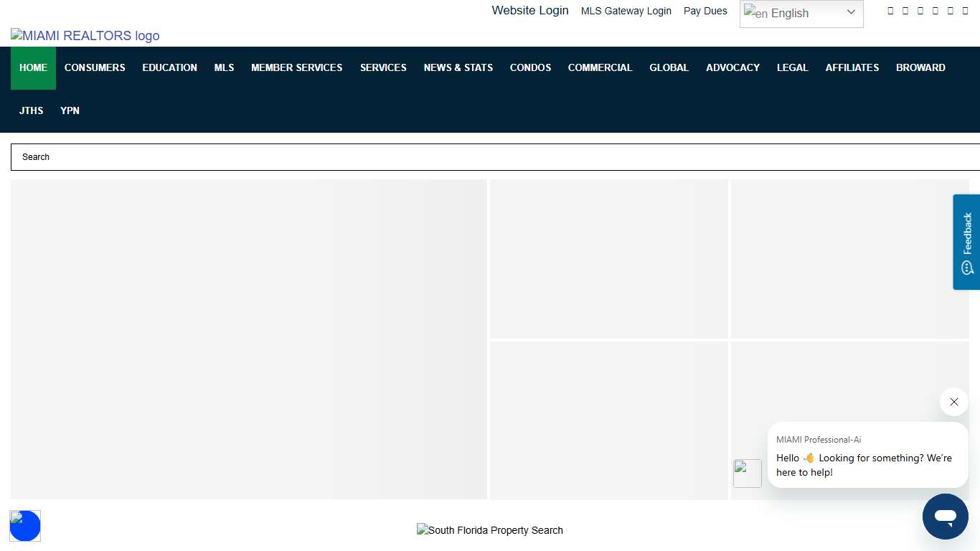Image resolution: width=980 pixels, height=551 pixels.
Task: Open the News & Stats menu
Action: click(x=458, y=67)
